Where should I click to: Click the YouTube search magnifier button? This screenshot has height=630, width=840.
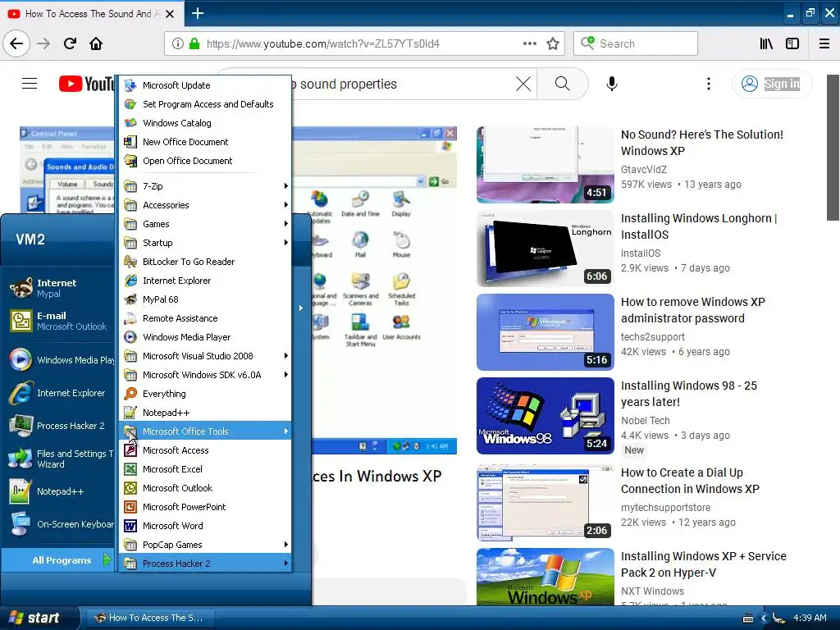pyautogui.click(x=562, y=84)
